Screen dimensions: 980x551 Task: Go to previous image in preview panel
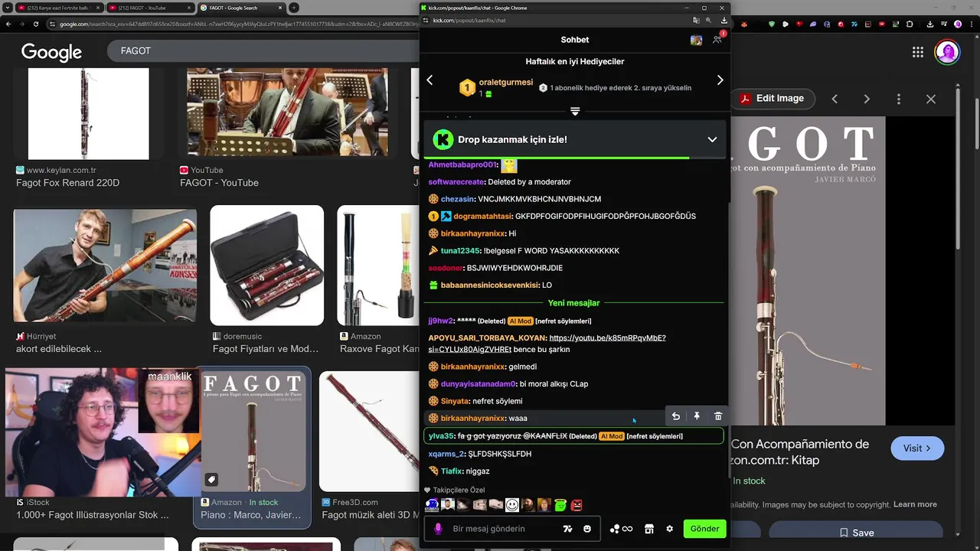pos(835,99)
